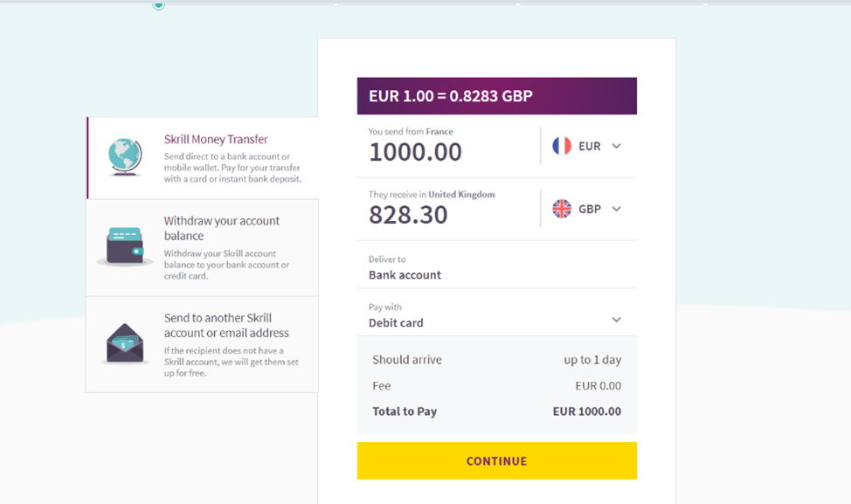Click the GBP currency label

click(x=590, y=209)
